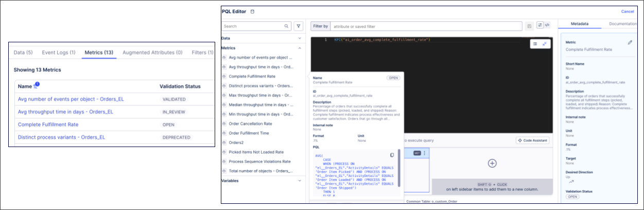Click icon beside Picked Items Not Loaded Rate
Screen dimensions: 644x210
point(224,152)
